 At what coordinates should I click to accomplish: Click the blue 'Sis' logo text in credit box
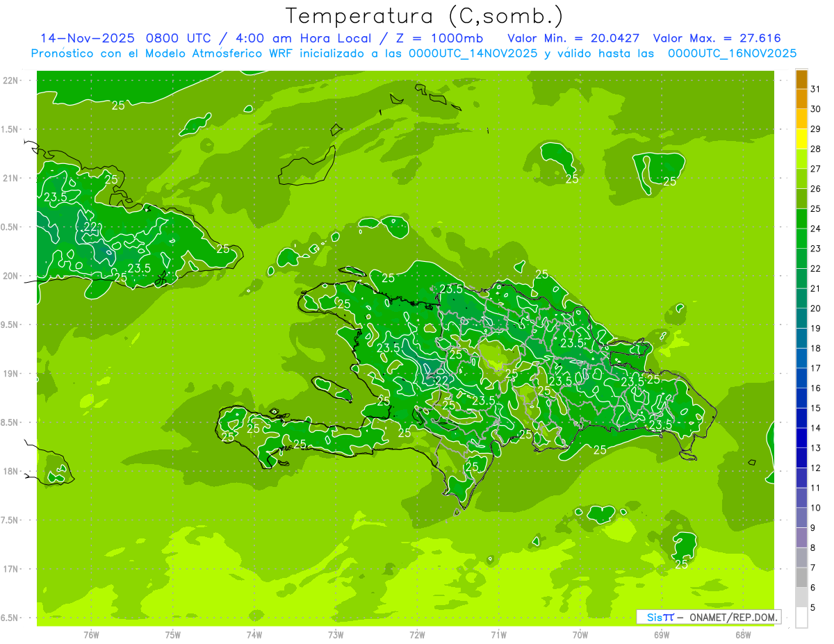tap(655, 617)
